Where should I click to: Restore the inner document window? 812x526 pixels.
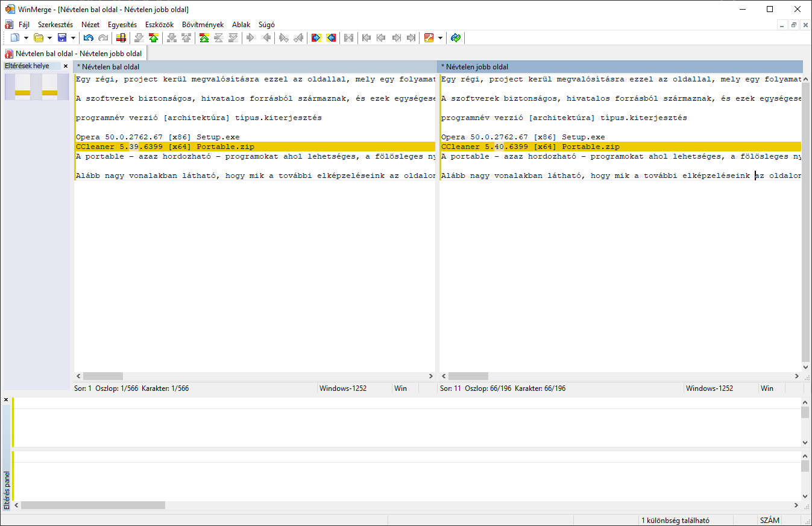794,25
